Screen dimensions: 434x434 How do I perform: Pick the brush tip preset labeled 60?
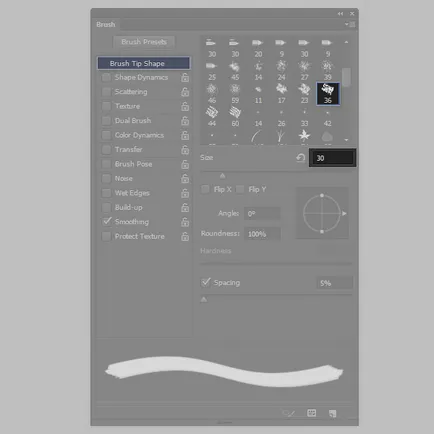pos(235,116)
